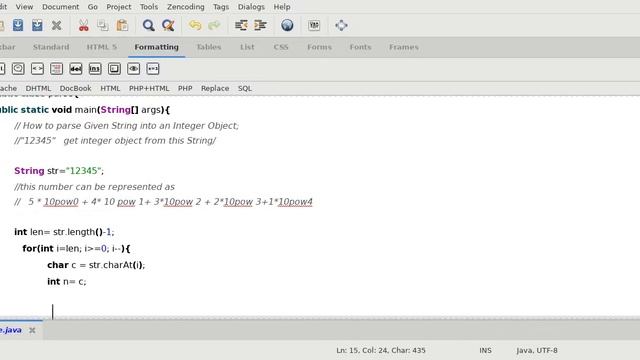The height and width of the screenshot is (360, 640).
Task: Insert citation tag from Formatting toolbar
Action: click(18, 69)
